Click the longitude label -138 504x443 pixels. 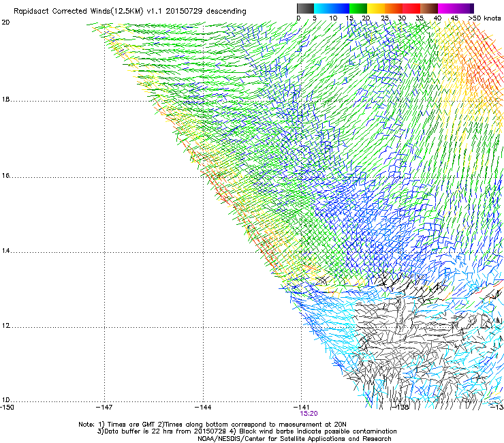click(400, 408)
